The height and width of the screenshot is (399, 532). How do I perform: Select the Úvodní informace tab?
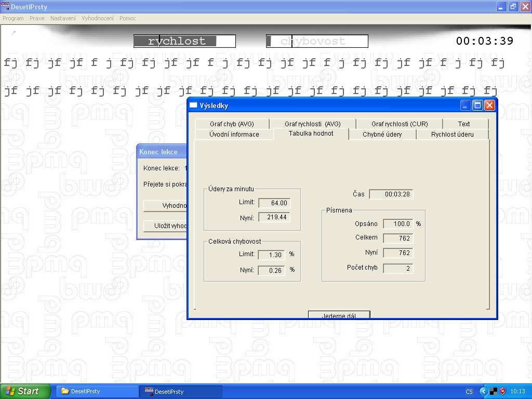coord(234,135)
